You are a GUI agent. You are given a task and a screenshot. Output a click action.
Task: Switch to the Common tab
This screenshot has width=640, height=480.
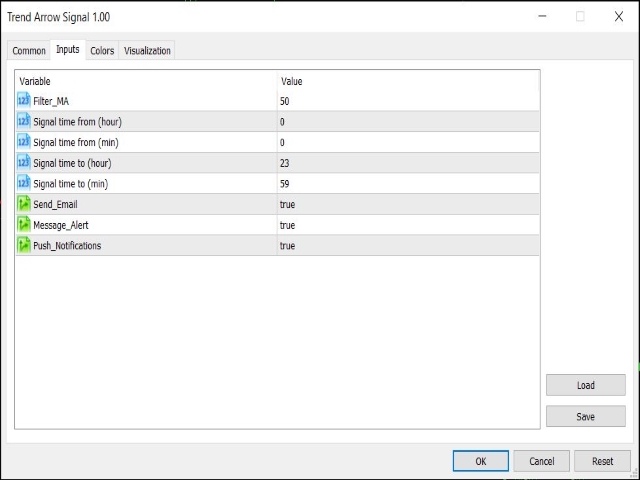(x=29, y=51)
